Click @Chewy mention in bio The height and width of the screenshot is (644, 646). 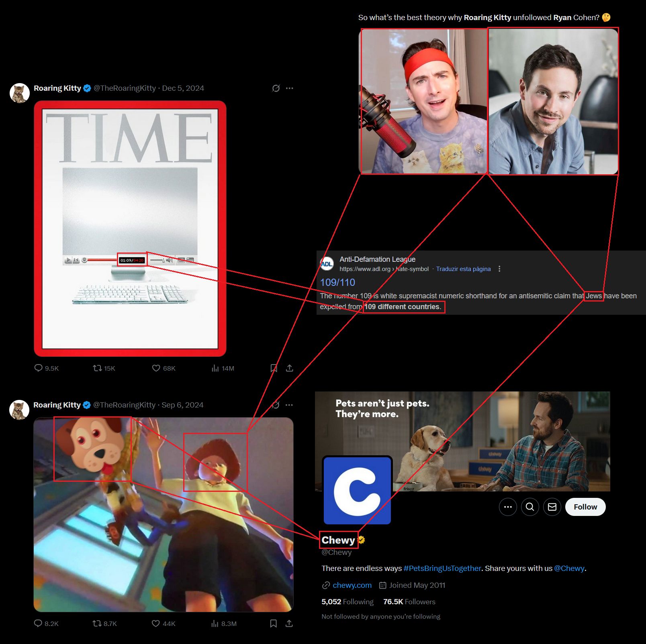569,568
